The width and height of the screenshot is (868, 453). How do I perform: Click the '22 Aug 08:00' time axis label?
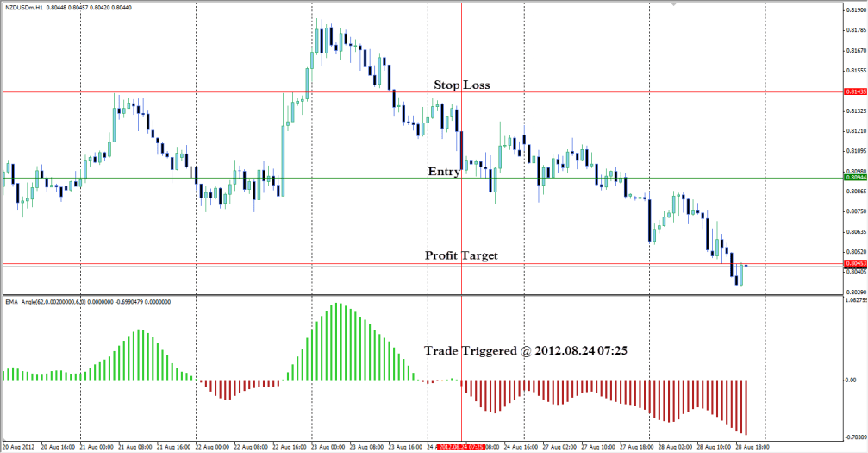click(252, 447)
